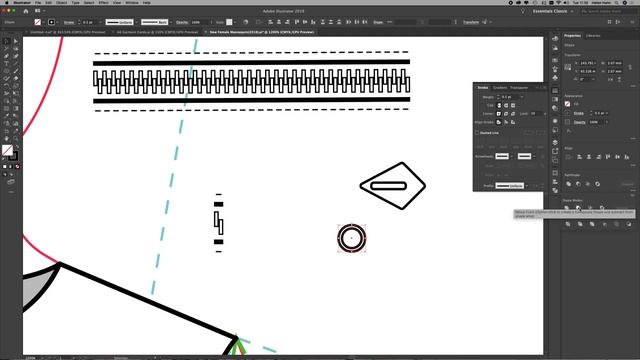The width and height of the screenshot is (640, 360).
Task: Choose Bevel Join corner option
Action: click(x=513, y=113)
